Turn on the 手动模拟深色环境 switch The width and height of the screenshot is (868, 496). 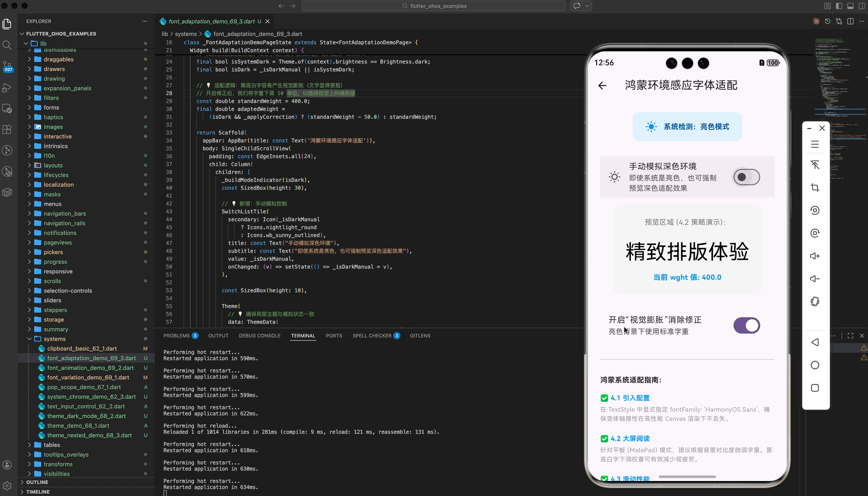746,177
